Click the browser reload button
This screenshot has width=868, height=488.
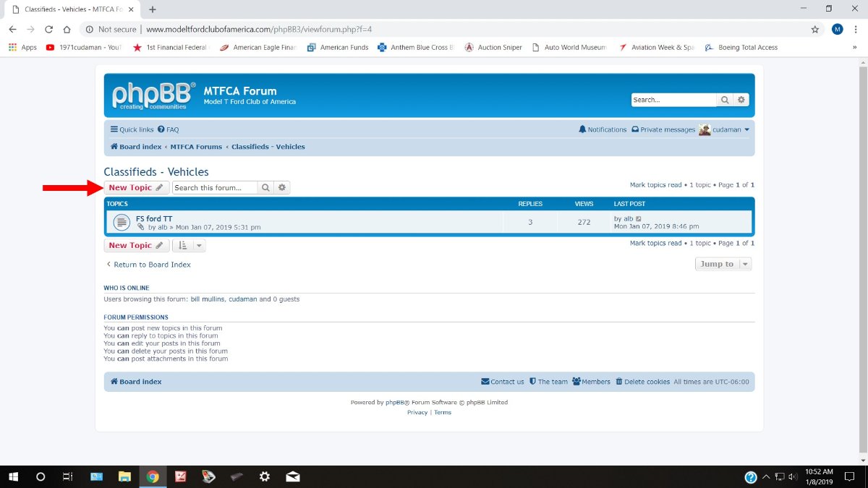(48, 30)
